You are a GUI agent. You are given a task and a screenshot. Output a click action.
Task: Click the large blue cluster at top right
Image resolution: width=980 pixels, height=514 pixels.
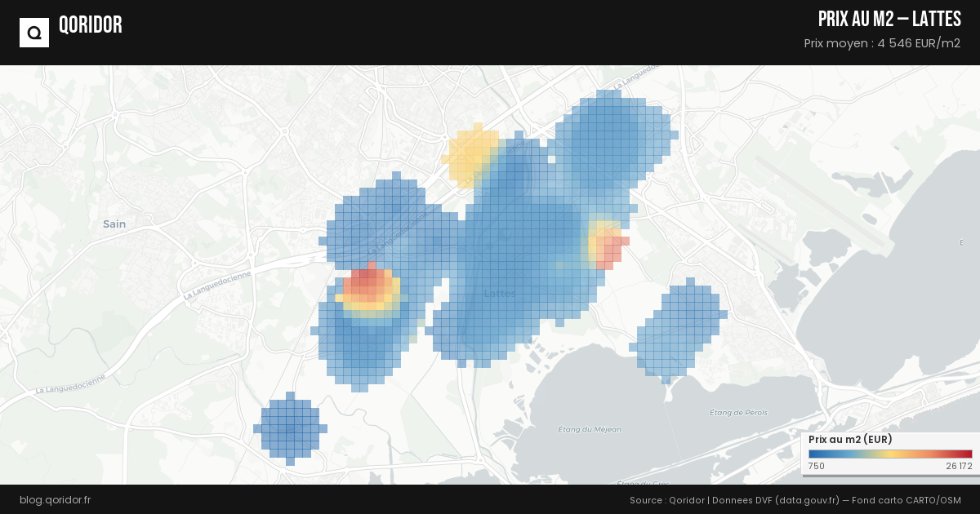(x=612, y=139)
